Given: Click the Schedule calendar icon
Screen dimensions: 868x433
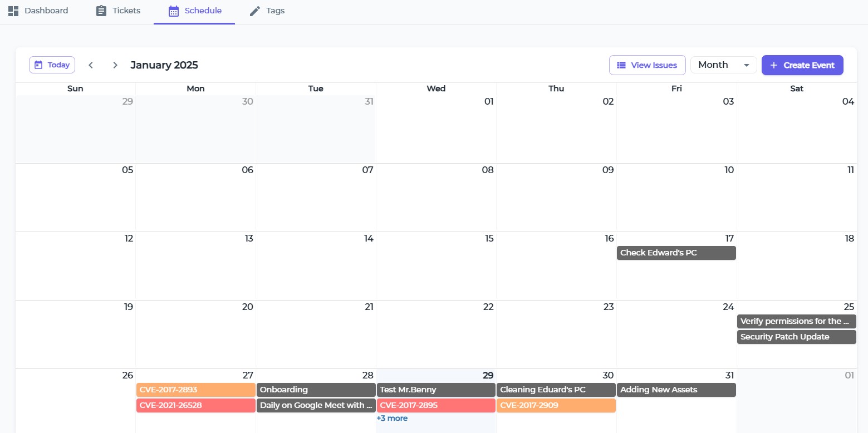Looking at the screenshot, I should (x=174, y=11).
